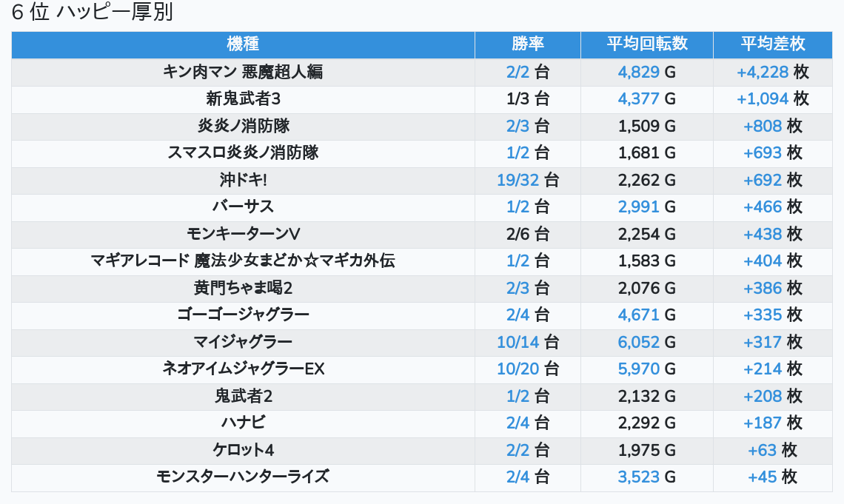Screen dimensions: 844x504
Task: Select the 平均差枚 column header
Action: point(772,44)
